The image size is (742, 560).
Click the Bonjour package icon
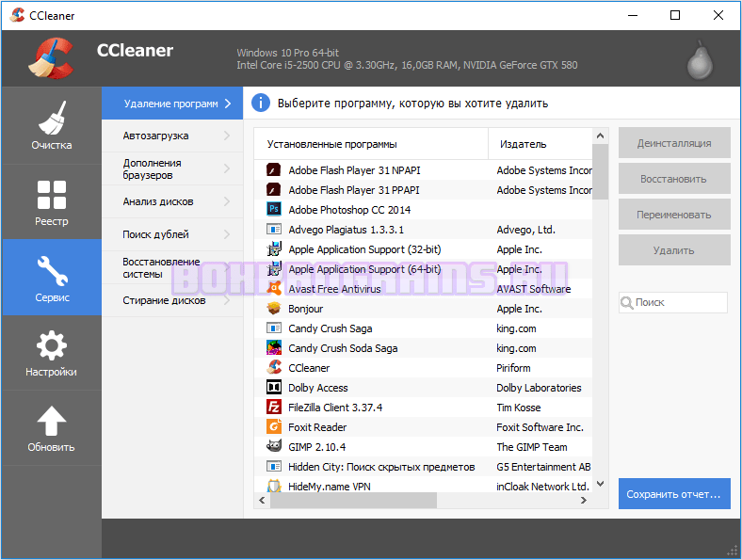coord(273,309)
